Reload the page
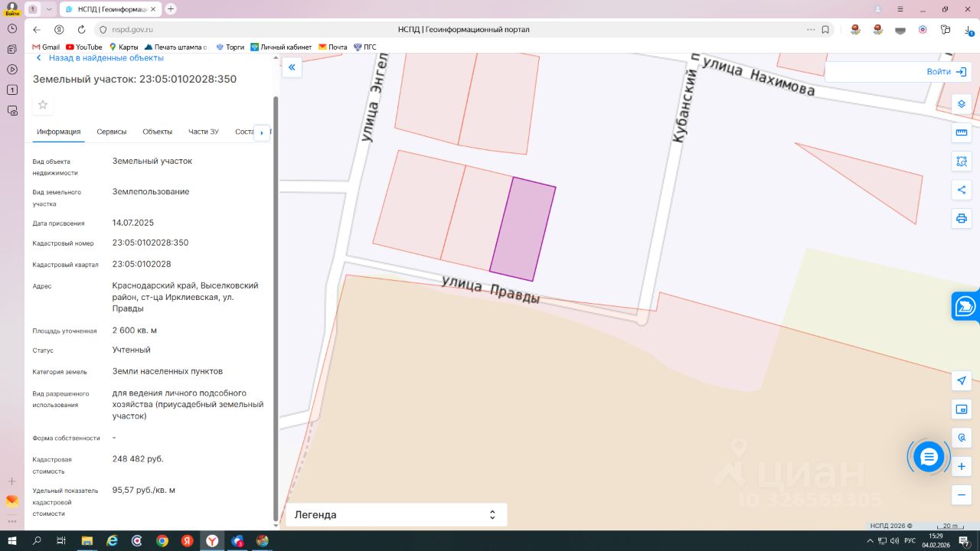This screenshot has height=551, width=980. click(81, 30)
